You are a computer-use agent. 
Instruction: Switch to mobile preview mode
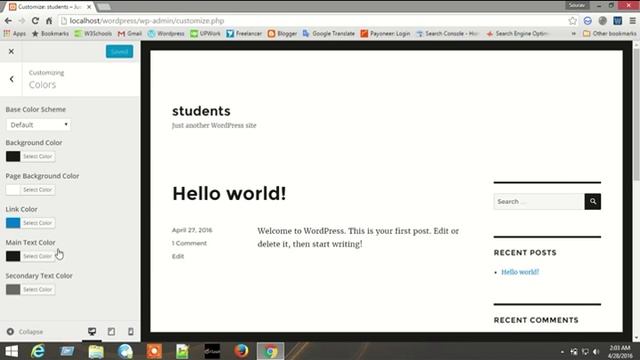tap(131, 332)
